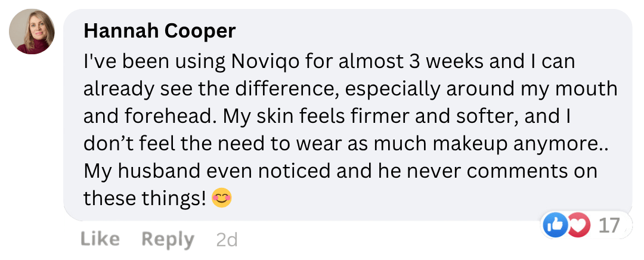The image size is (644, 260).
Task: View the 17 reactions count
Action: 609,225
